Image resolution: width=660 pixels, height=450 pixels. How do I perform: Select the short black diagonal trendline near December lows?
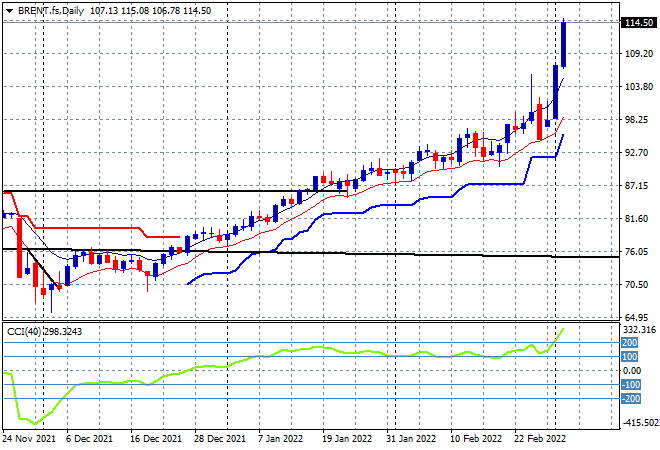[43, 269]
